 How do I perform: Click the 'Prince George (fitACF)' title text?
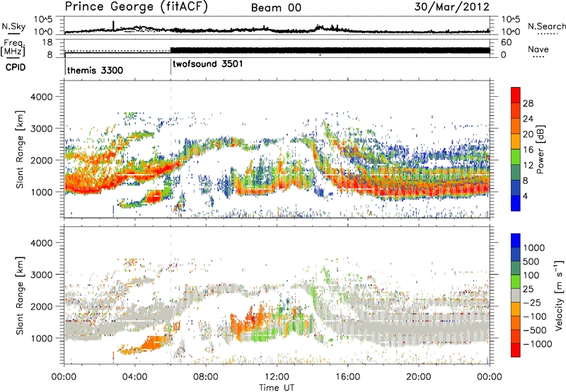pos(136,7)
